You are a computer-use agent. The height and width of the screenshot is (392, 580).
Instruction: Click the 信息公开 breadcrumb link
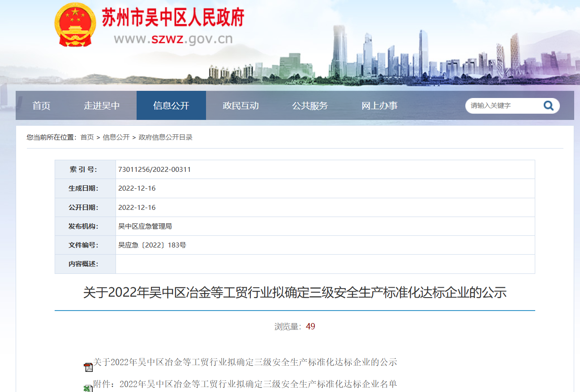(x=116, y=137)
